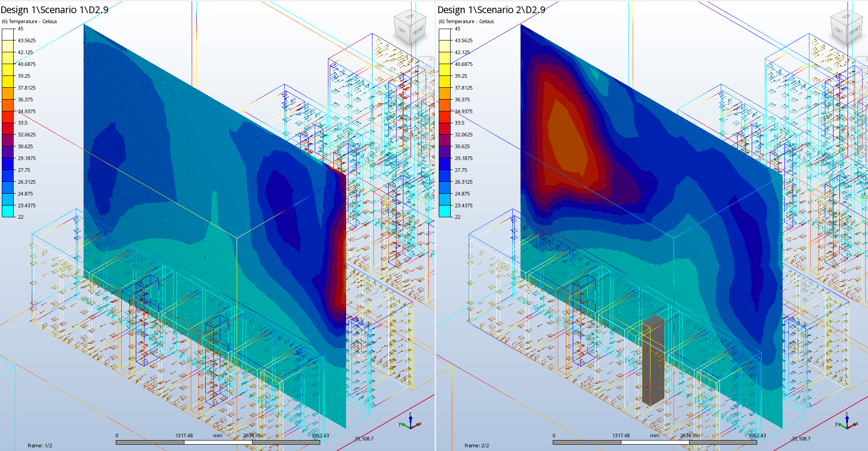
Task: Select LEFT face of Scenario 2 ViewCube
Action: coord(839,30)
